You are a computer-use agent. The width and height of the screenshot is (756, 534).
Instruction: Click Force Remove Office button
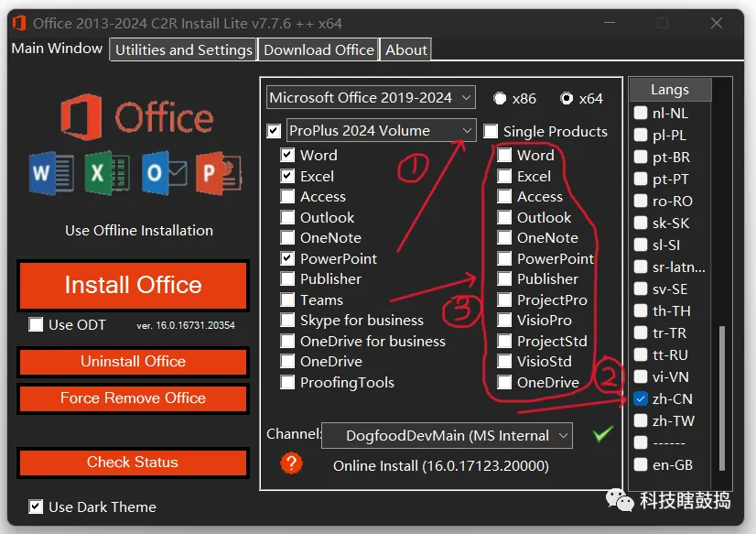pyautogui.click(x=133, y=398)
